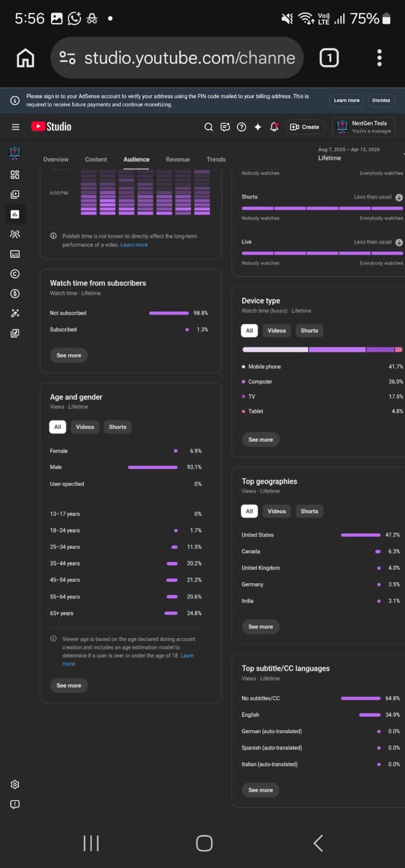Select Shorts filter in Device type card
This screenshot has width=405, height=868.
(x=309, y=331)
